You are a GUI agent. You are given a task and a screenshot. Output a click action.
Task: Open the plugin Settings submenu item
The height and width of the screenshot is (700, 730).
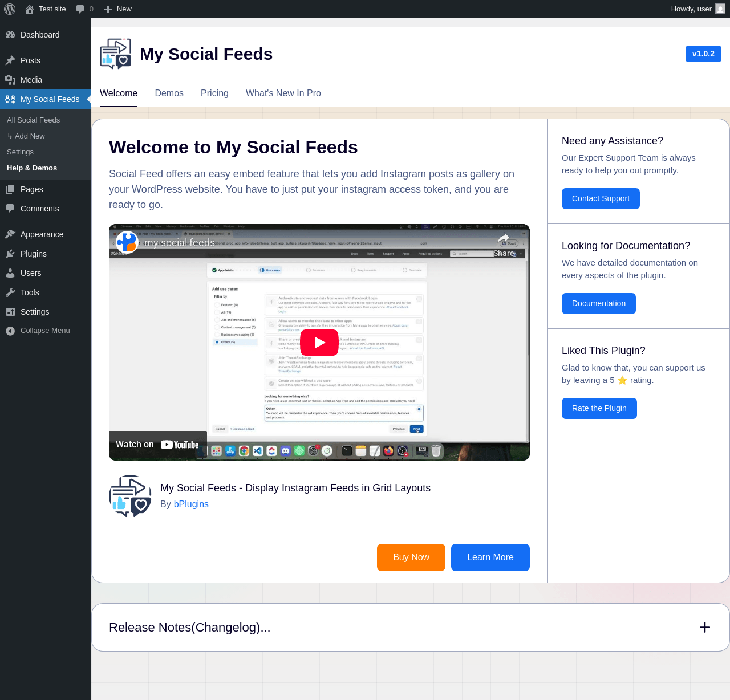click(x=20, y=152)
